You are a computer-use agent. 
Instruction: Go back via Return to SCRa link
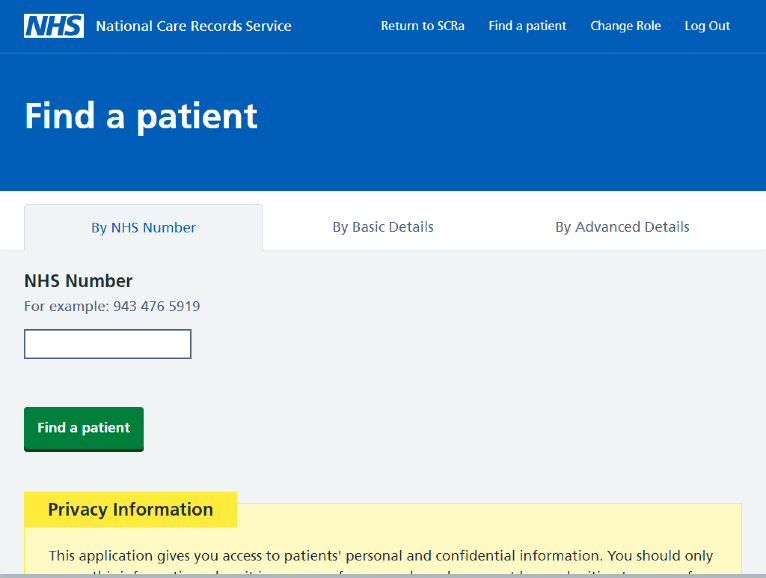423,26
